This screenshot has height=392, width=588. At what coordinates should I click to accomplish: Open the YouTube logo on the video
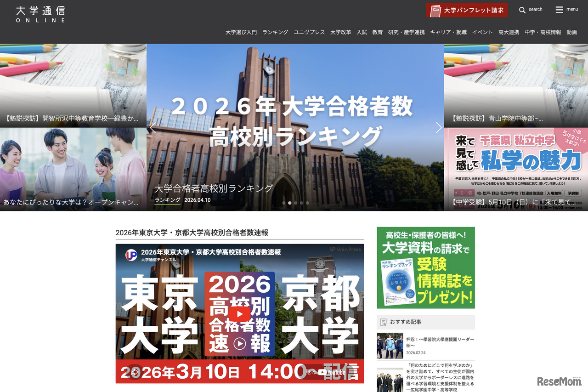[332, 372]
